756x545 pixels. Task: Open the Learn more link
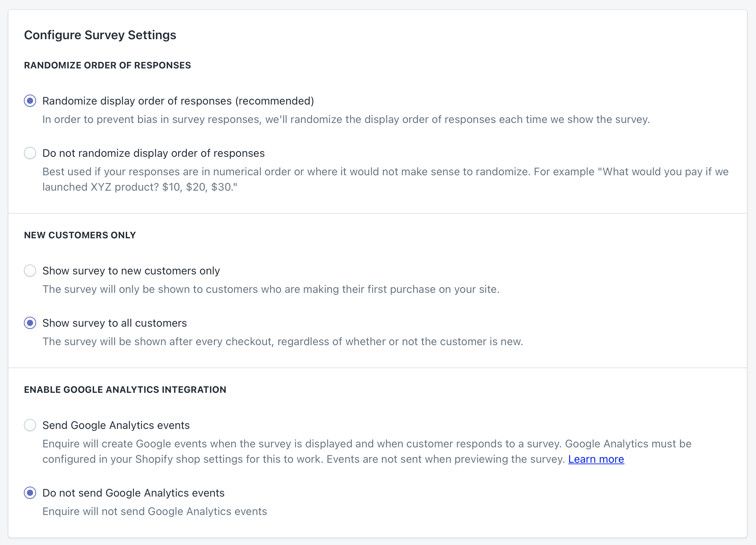click(x=596, y=459)
